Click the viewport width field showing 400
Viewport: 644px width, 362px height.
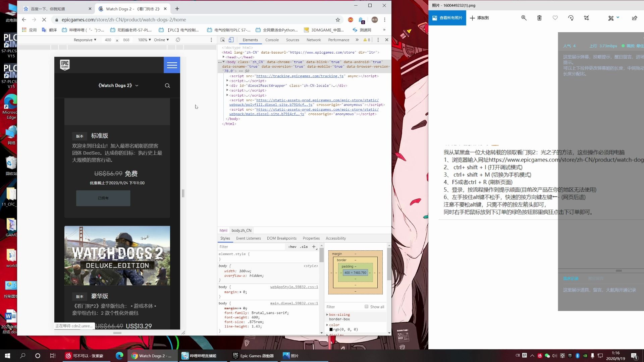[x=108, y=40]
